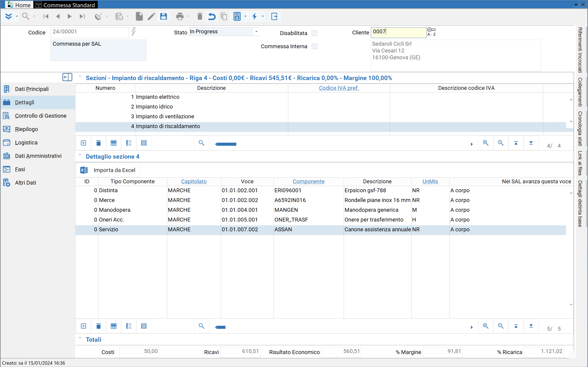Delete row in Dettaglio sezione grid toolbar
588x367 pixels.
pyautogui.click(x=99, y=326)
